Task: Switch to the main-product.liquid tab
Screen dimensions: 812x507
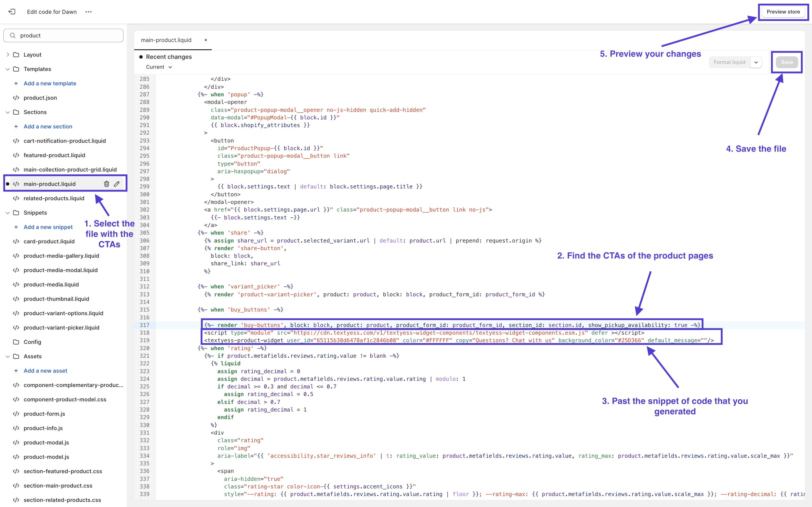Action: pos(166,40)
